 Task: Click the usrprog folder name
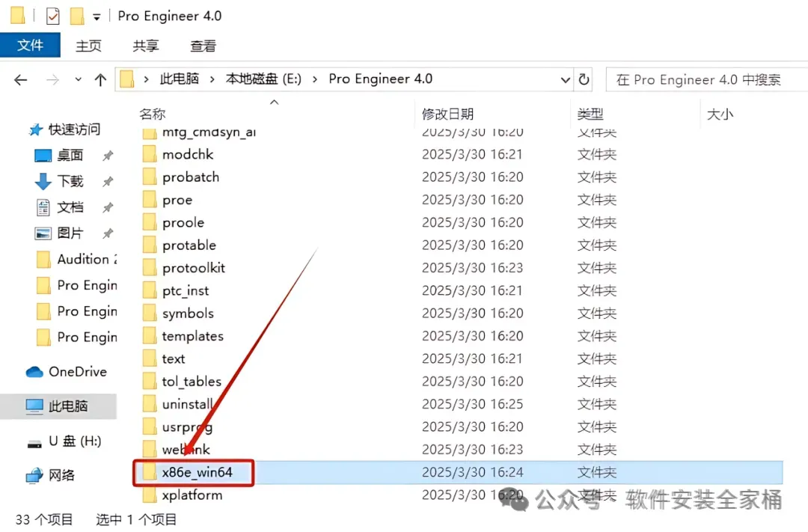187,427
